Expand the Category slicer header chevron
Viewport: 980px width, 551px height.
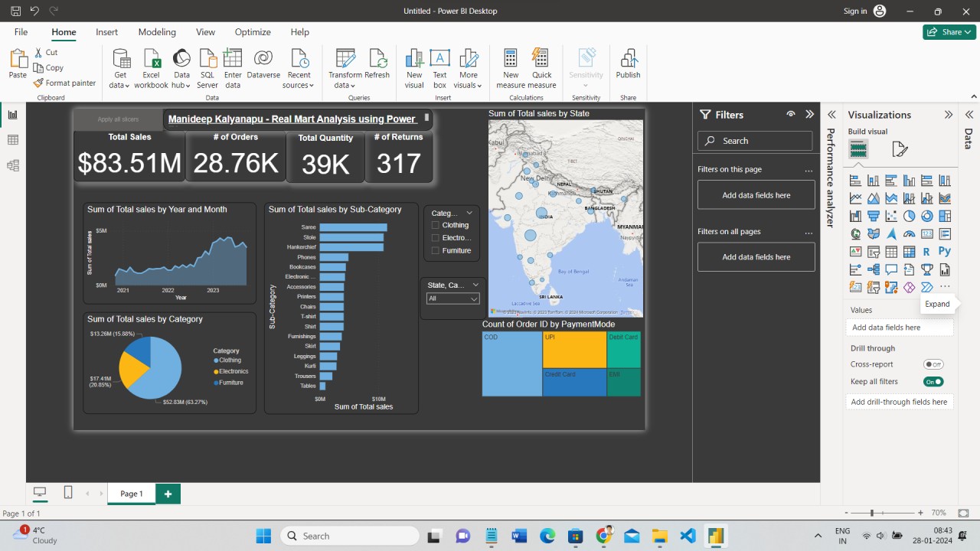(x=469, y=213)
